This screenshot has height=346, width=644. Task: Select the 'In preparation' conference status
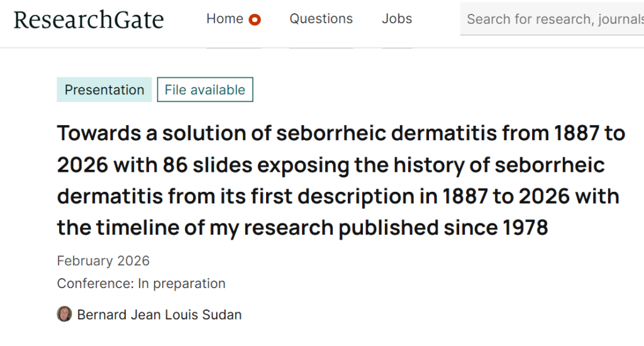182,284
